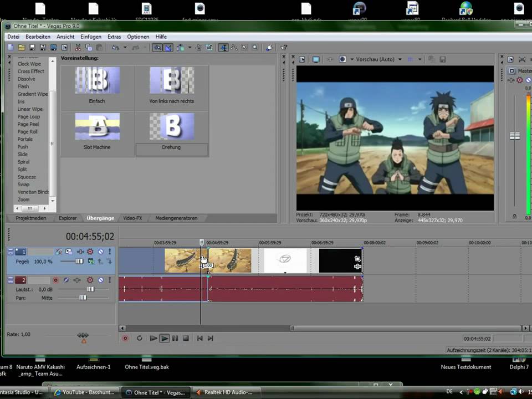Open project properties from main toolbar

[64, 48]
